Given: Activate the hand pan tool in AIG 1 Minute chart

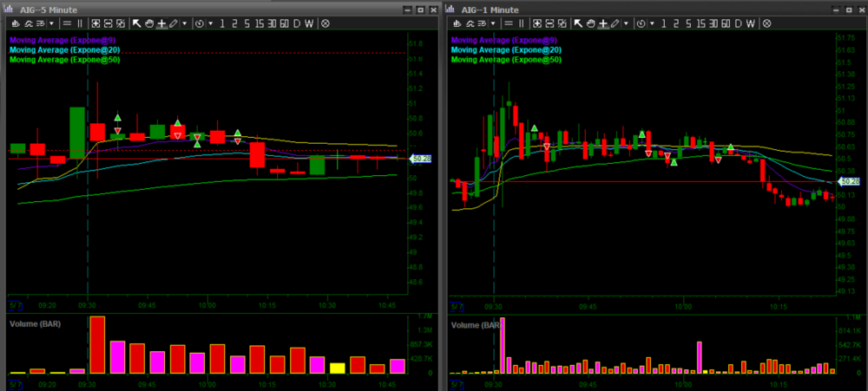Looking at the screenshot, I should (590, 23).
